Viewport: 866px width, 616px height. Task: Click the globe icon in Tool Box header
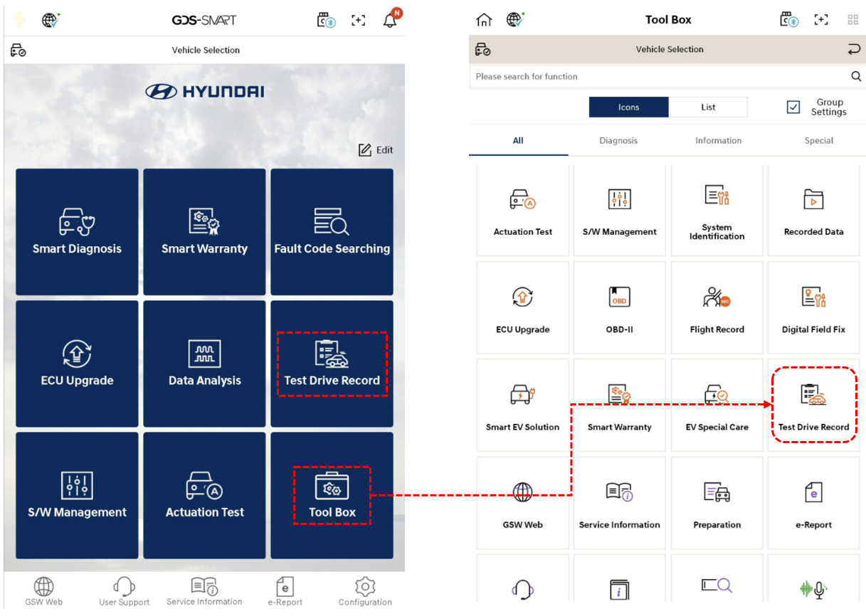pos(515,19)
